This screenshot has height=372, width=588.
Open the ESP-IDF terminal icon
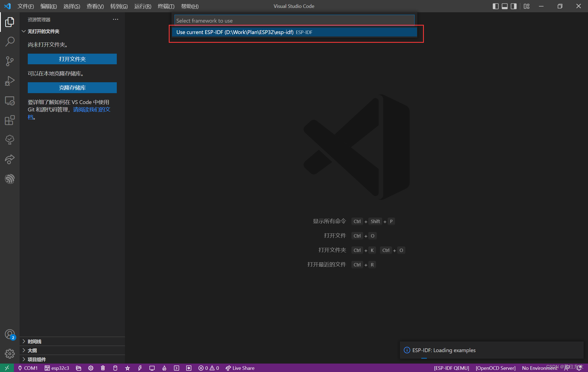[177, 368]
